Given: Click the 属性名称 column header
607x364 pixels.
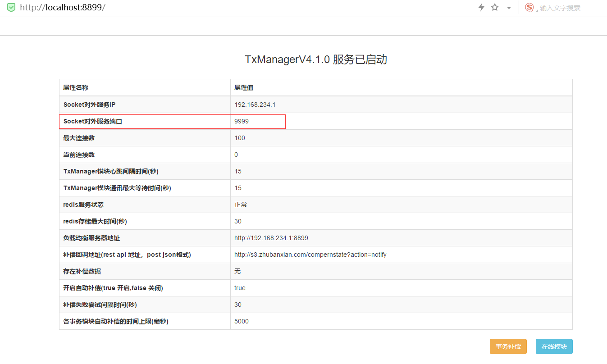Looking at the screenshot, I should [76, 87].
